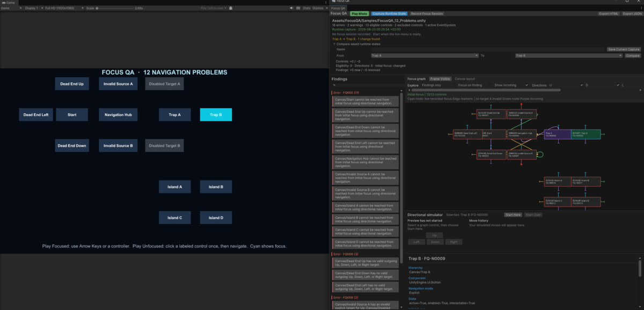Select the Navigation Hub graph node
The width and height of the screenshot is (644, 310).
(521, 134)
